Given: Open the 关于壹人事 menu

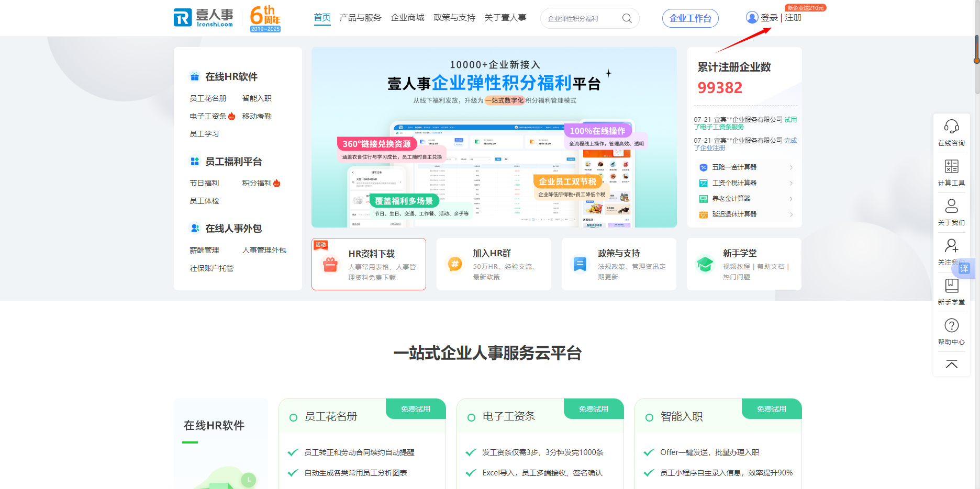Looking at the screenshot, I should point(505,18).
